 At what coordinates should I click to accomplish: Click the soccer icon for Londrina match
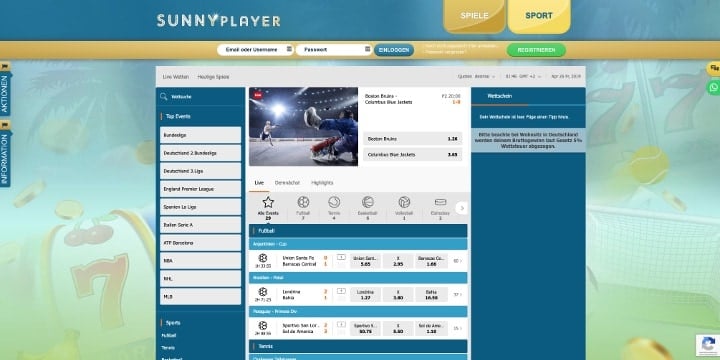[x=263, y=292]
